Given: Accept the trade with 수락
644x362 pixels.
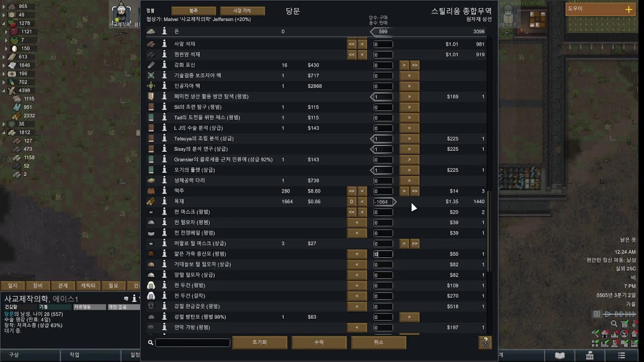Looking at the screenshot, I should (x=319, y=342).
